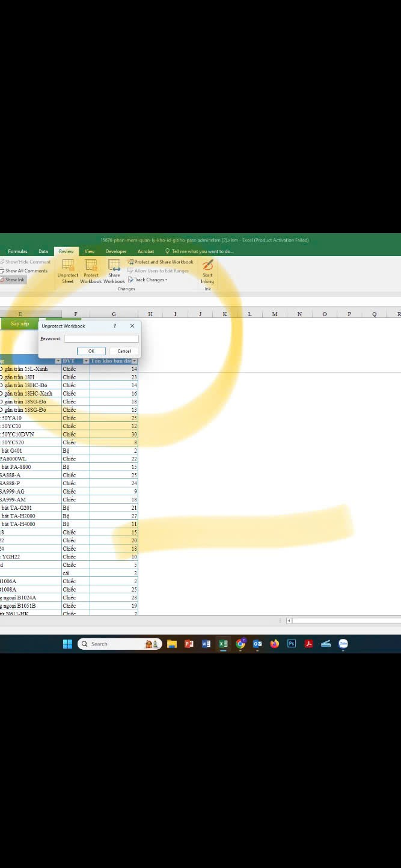The height and width of the screenshot is (868, 401).
Task: Open the Data ribbon tab
Action: coord(43,251)
